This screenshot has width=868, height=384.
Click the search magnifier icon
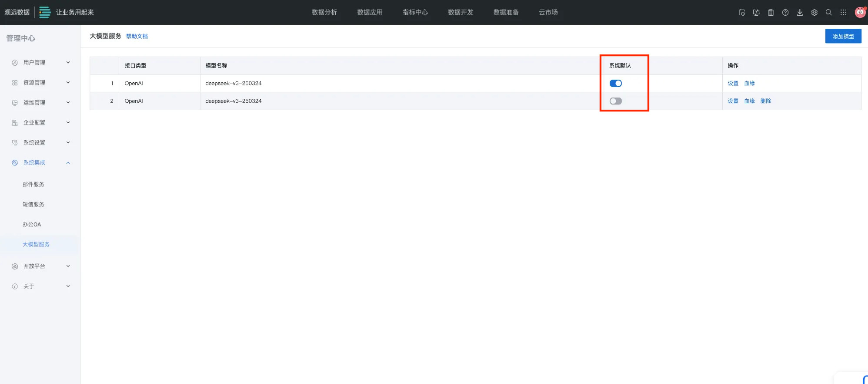pos(828,13)
